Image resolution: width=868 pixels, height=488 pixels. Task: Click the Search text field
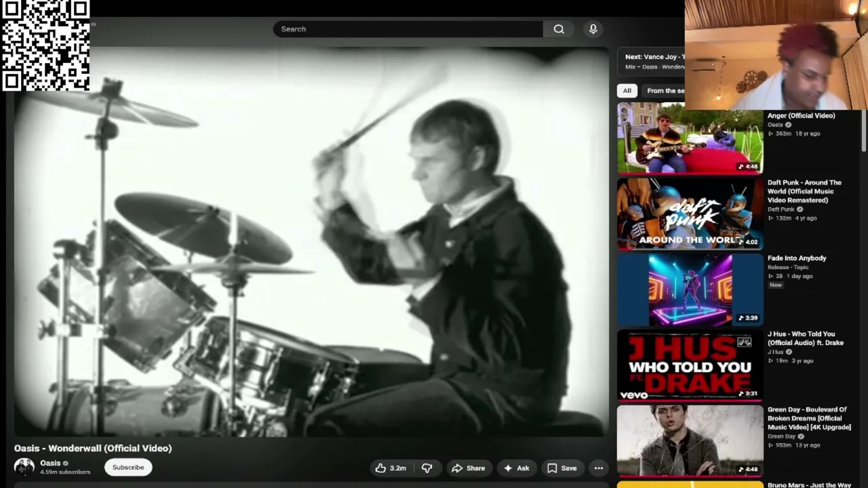click(x=408, y=29)
